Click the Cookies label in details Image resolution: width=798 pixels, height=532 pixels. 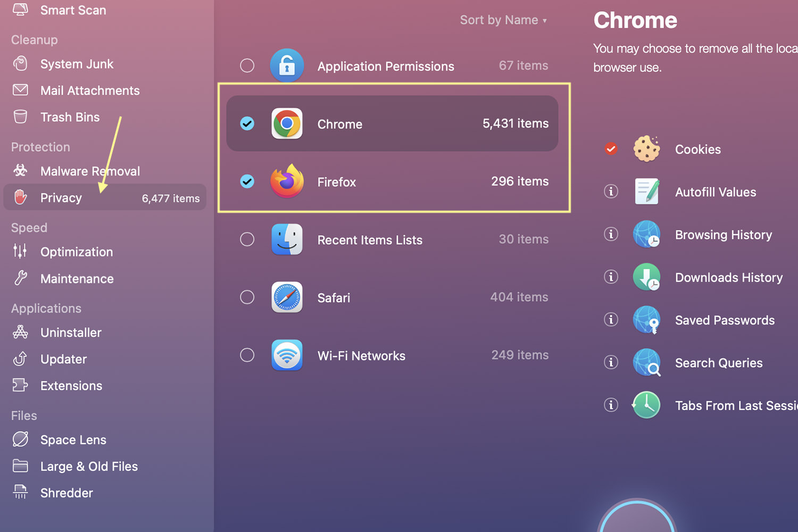[x=698, y=149]
